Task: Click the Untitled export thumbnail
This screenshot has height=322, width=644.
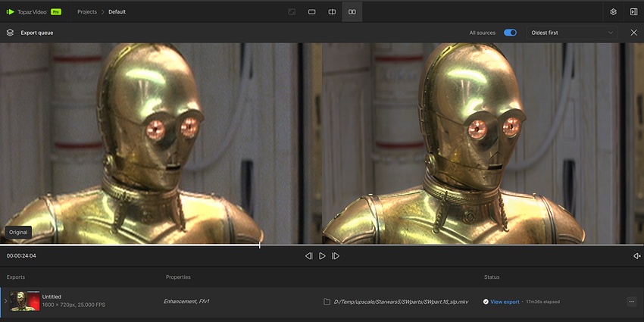Action: (x=25, y=301)
